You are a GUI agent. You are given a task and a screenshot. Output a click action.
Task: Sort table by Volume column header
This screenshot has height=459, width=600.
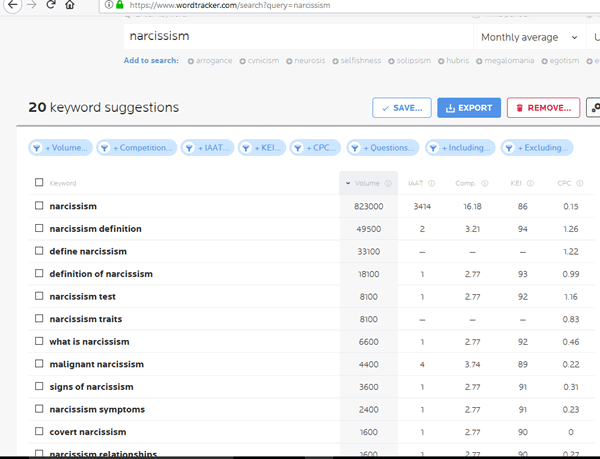367,183
